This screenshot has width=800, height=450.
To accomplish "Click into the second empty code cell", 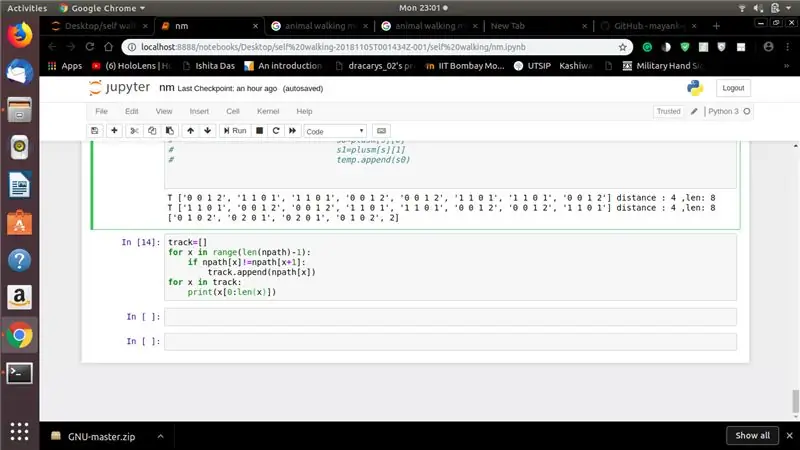I will coord(451,341).
